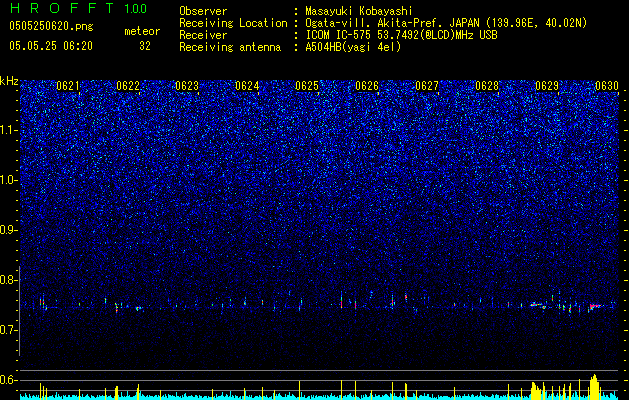Click the 0.8 frequency axis label
The image size is (629, 400).
(x=9, y=280)
